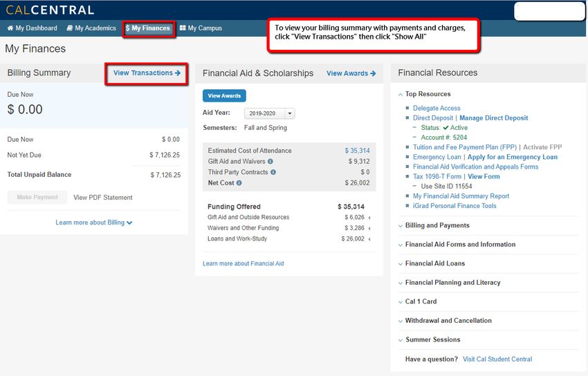
Task: Click Not Yet Due $7,126.25 amount
Action: coord(165,155)
